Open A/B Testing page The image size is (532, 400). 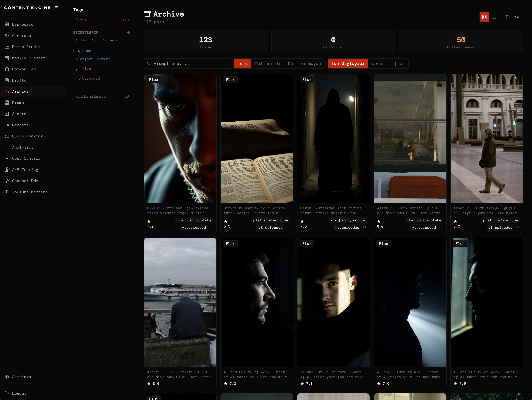(x=25, y=170)
